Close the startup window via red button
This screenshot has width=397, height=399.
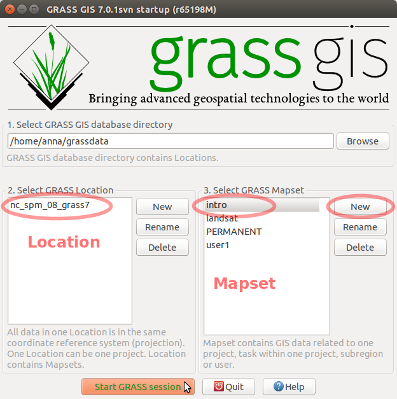click(10, 9)
